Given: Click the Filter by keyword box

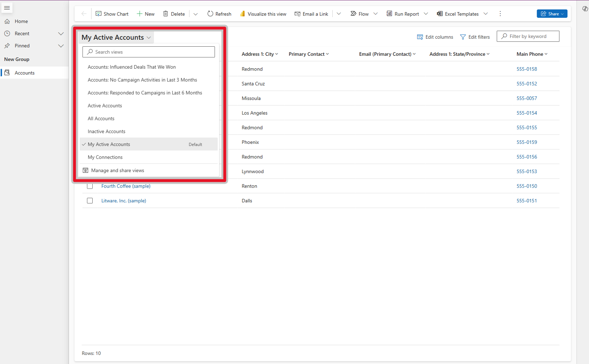Looking at the screenshot, I should tap(528, 36).
